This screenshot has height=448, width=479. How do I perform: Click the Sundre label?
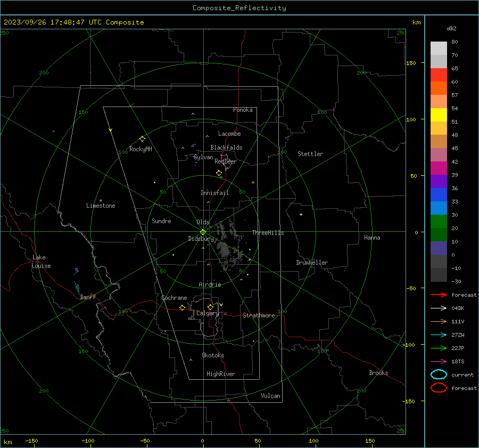pyautogui.click(x=161, y=221)
